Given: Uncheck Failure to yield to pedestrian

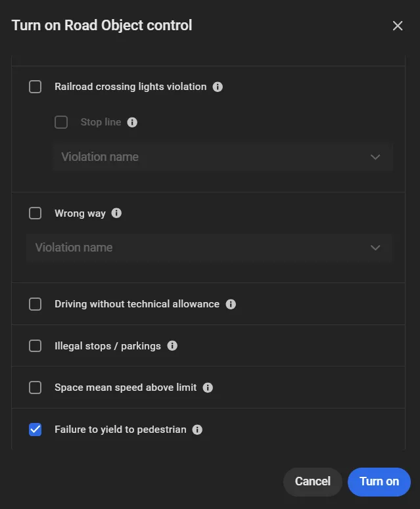Looking at the screenshot, I should coord(35,430).
